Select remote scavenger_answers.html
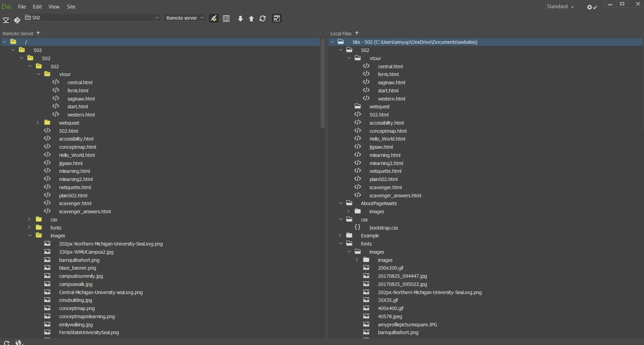644x345 pixels. pyautogui.click(x=85, y=212)
